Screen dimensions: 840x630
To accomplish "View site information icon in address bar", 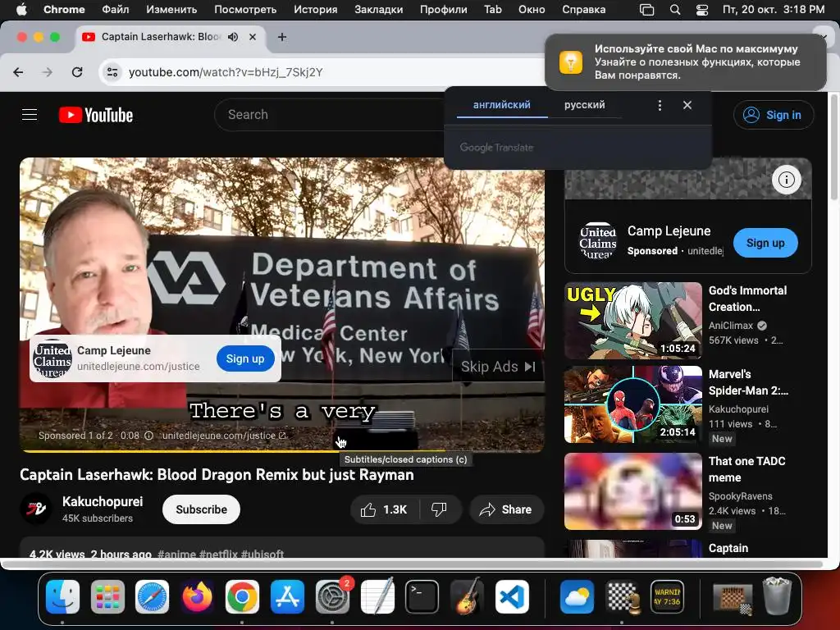I will (112, 72).
